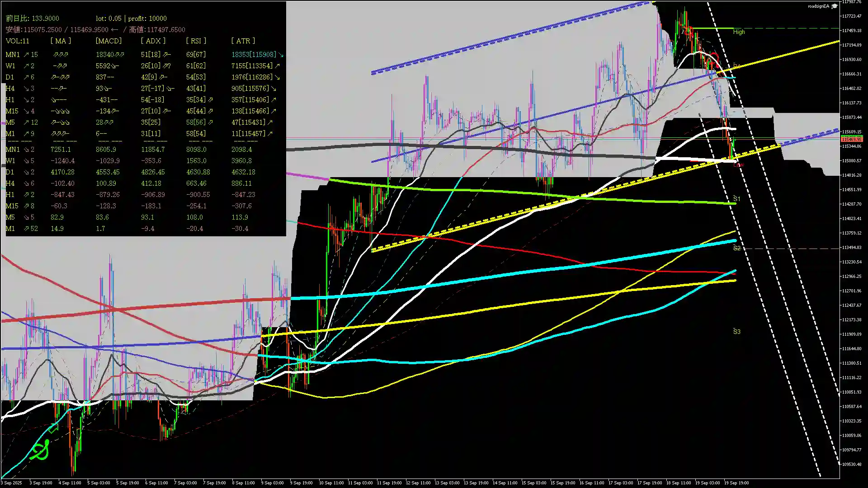
Task: Click the S1 support level label
Action: click(x=736, y=199)
